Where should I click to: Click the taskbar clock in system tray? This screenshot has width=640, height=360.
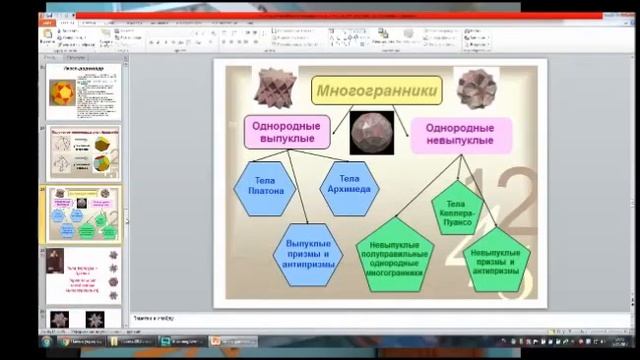pos(620,341)
